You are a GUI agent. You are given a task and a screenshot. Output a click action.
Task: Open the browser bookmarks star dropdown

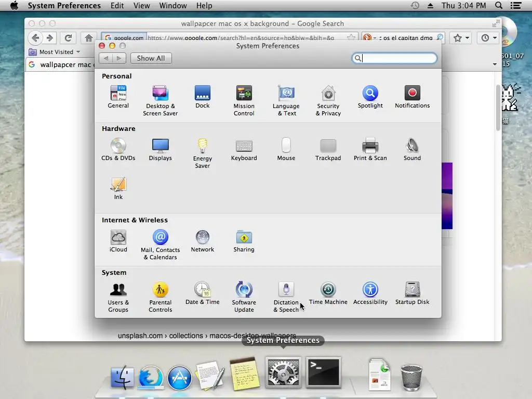[x=461, y=38]
